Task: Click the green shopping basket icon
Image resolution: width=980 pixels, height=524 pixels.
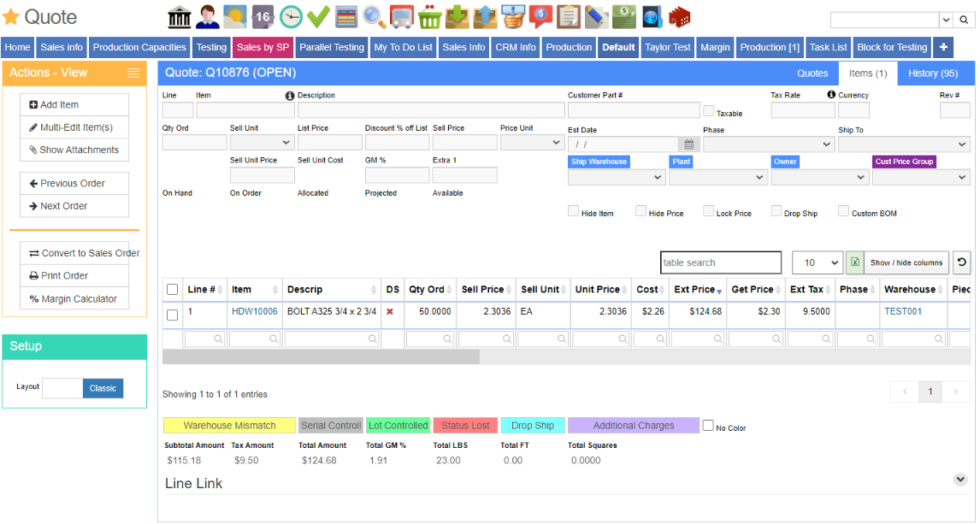Action: point(429,17)
